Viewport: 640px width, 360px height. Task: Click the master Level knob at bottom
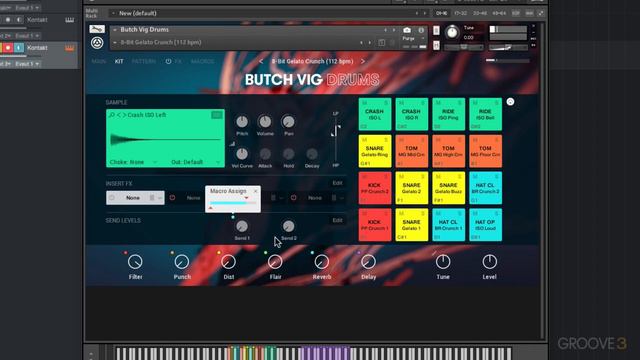pyautogui.click(x=489, y=262)
